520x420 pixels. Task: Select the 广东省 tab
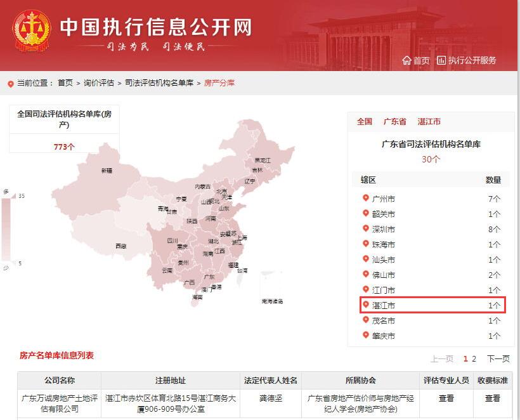coord(395,122)
